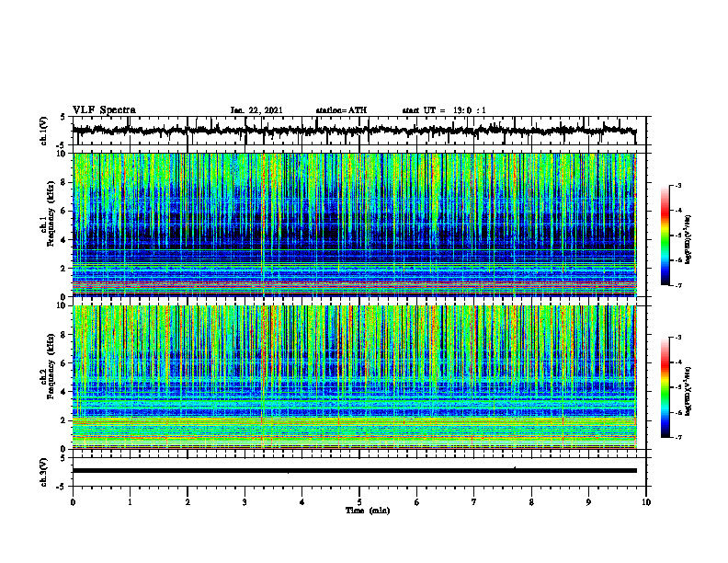Viewport: 728px width, 563px height.
Task: Click the 'start UT = 13:0 :1' label
Action: pyautogui.click(x=444, y=110)
